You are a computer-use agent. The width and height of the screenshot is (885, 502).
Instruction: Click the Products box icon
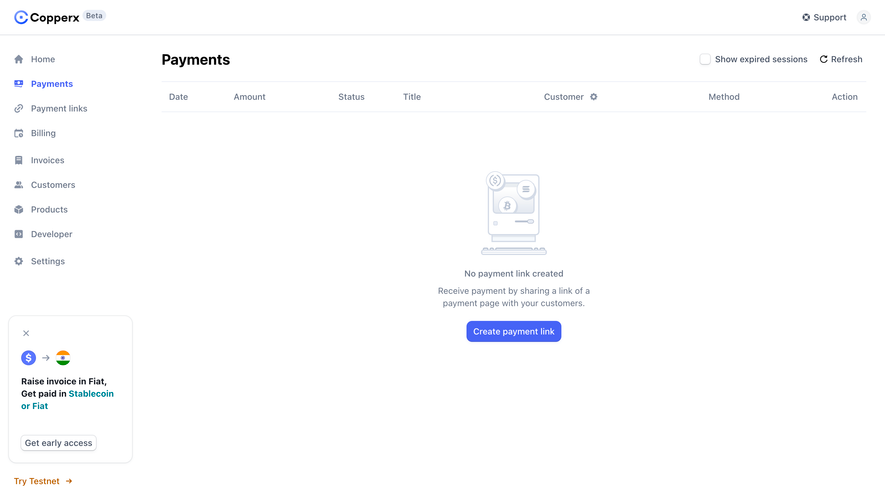coord(19,209)
